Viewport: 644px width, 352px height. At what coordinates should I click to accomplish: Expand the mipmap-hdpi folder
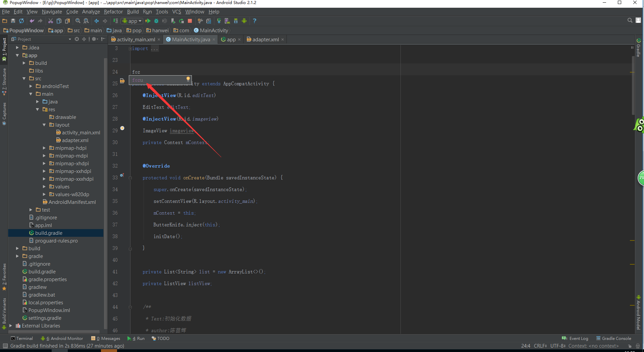[44, 148]
